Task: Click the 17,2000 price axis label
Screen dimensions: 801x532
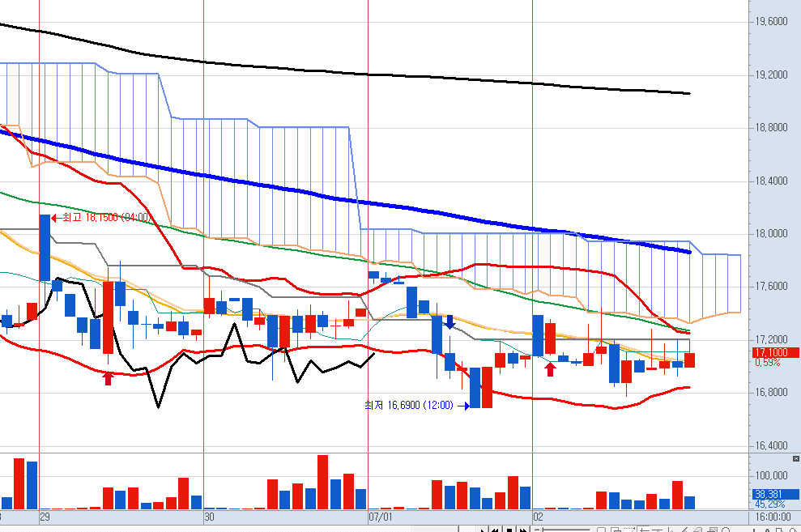Action: tap(771, 339)
